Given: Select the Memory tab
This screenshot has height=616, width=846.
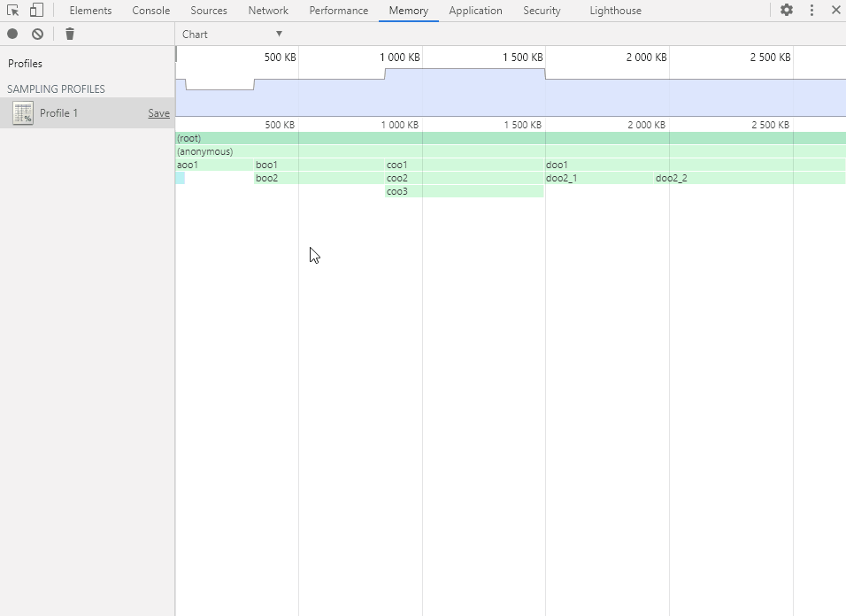Looking at the screenshot, I should (409, 11).
